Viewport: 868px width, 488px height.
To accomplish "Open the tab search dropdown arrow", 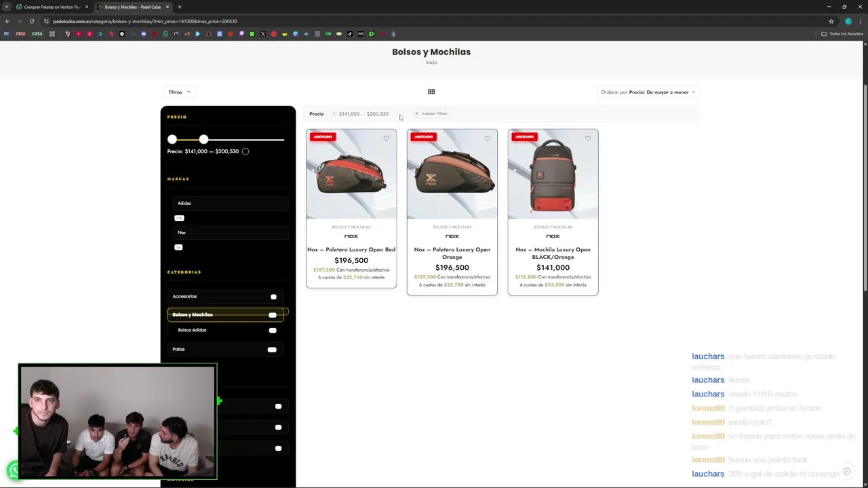I will [7, 7].
